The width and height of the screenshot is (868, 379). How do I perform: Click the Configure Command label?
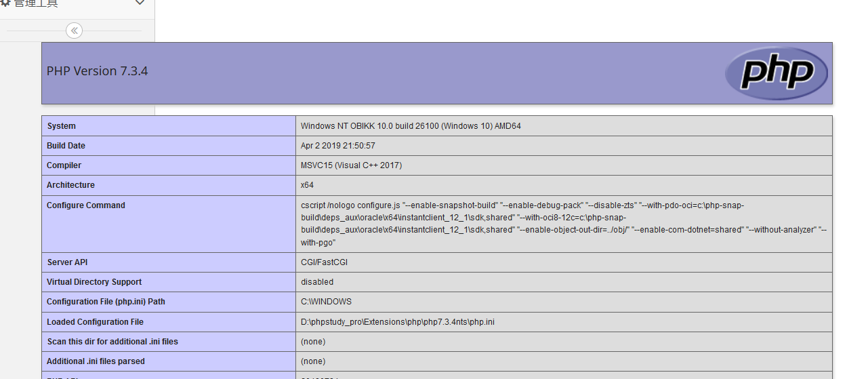coord(85,205)
